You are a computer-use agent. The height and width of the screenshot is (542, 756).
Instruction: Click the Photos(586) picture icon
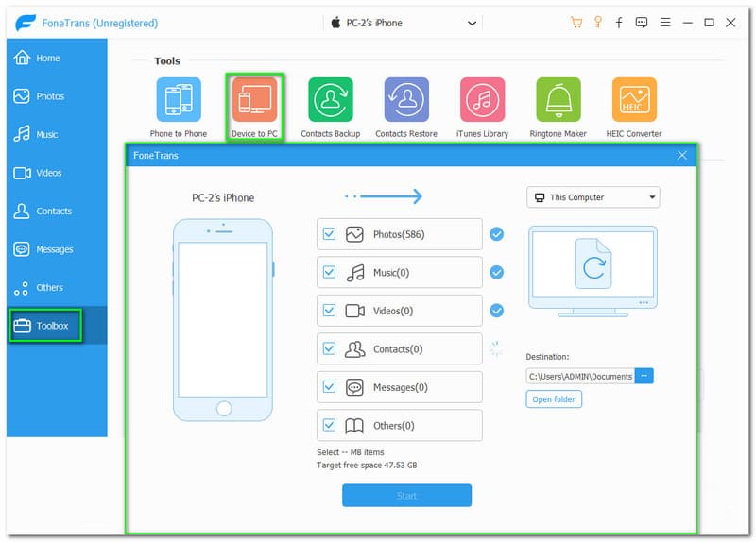(354, 234)
